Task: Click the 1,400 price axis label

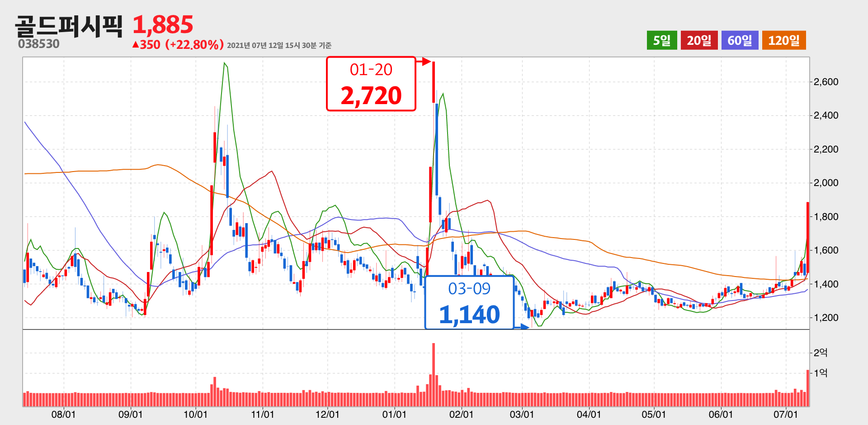Action: (x=826, y=284)
